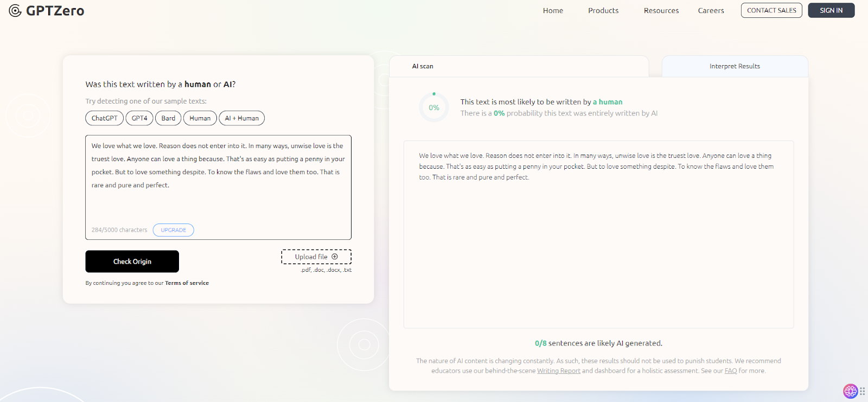Click the '0/8 sentences are likely AI generated' text
Image resolution: width=868 pixels, height=402 pixels.
(598, 343)
